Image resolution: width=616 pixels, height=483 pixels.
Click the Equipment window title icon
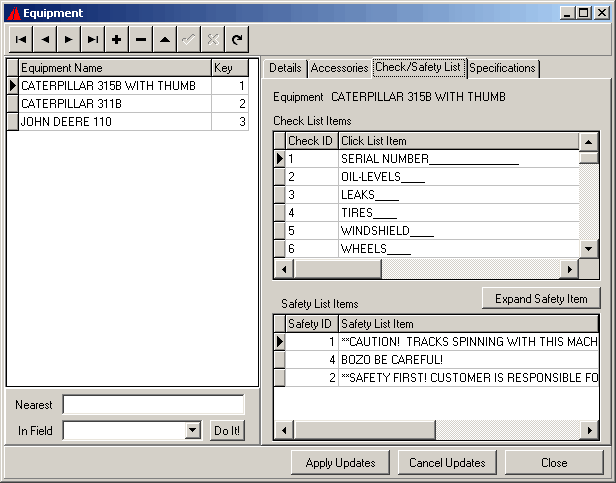pos(14,13)
